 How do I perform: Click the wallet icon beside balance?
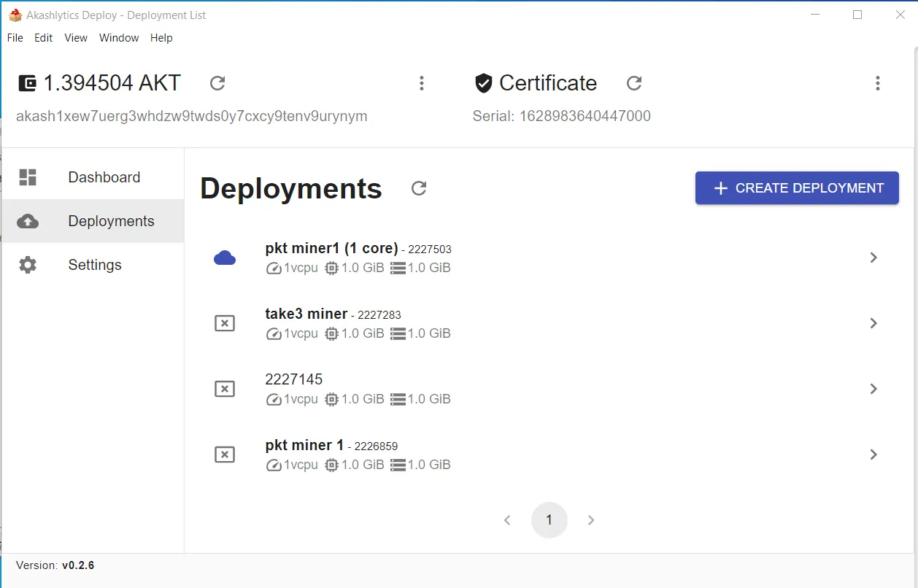pos(27,83)
